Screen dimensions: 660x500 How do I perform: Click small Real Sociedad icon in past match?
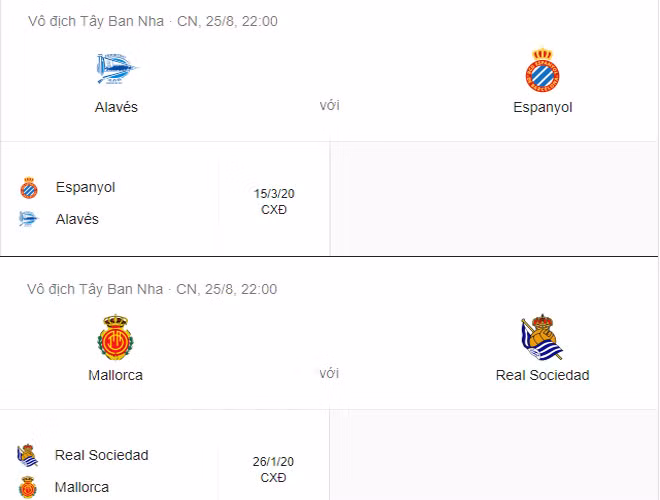(28, 456)
